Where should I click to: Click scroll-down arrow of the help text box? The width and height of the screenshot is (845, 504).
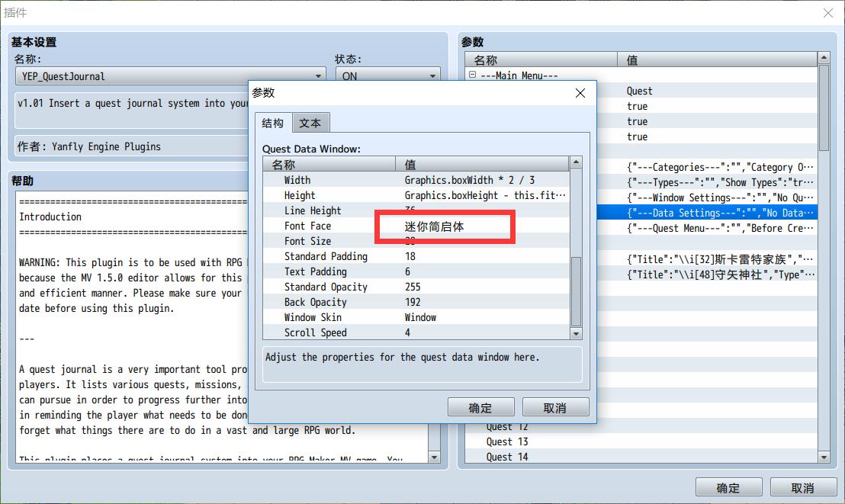435,457
